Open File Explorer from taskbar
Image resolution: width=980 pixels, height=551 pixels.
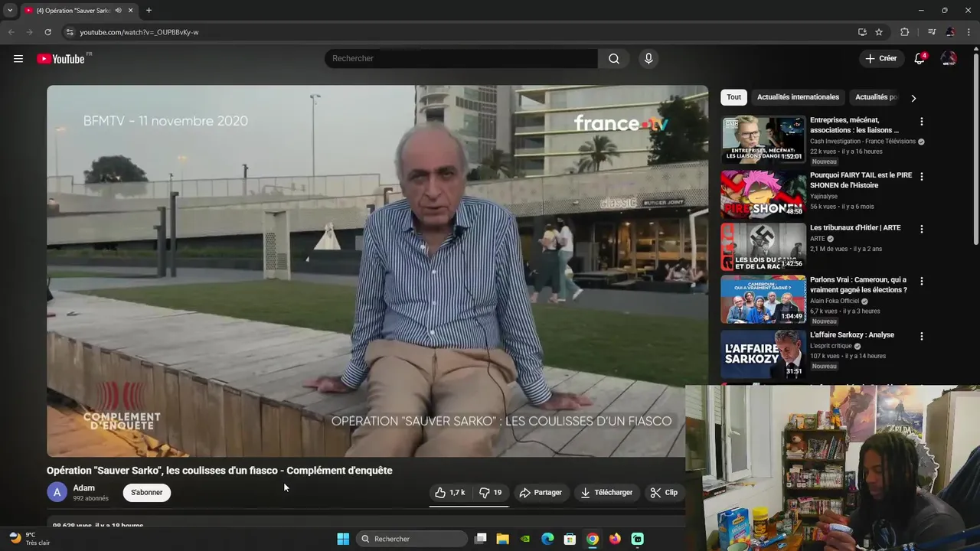tap(502, 539)
